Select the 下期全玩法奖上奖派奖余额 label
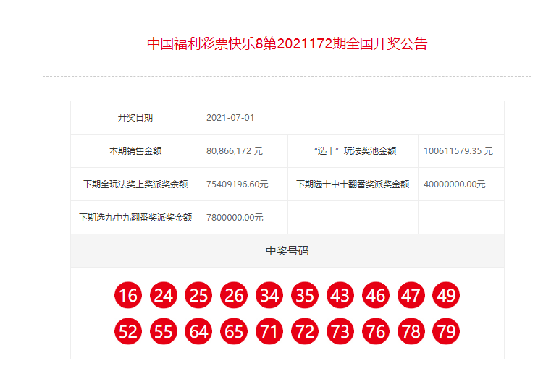559x392 pixels. coord(135,184)
